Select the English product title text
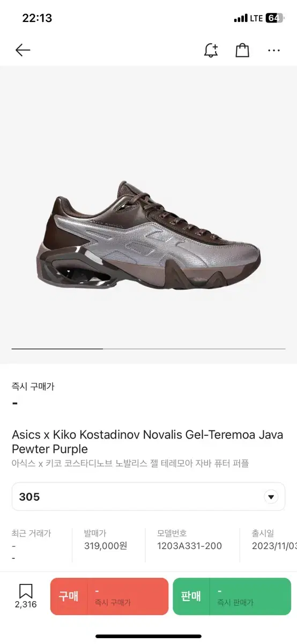The height and width of the screenshot is (644, 297). click(147, 442)
